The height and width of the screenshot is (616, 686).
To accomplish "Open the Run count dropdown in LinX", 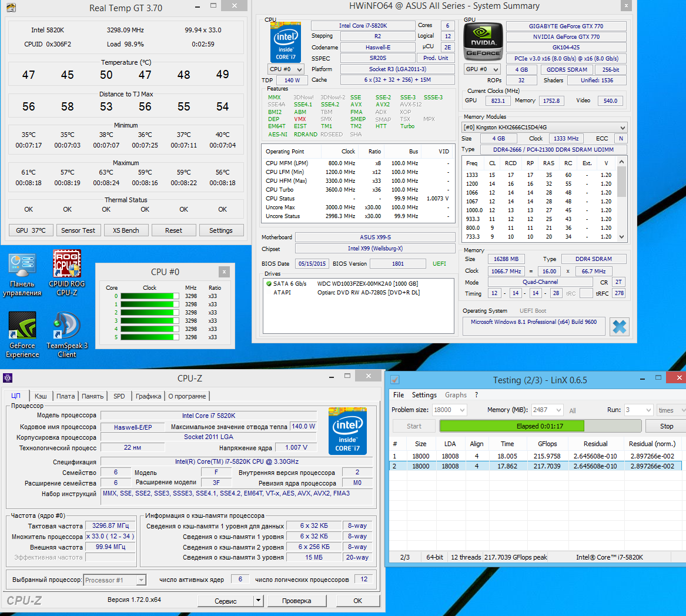I will point(638,410).
